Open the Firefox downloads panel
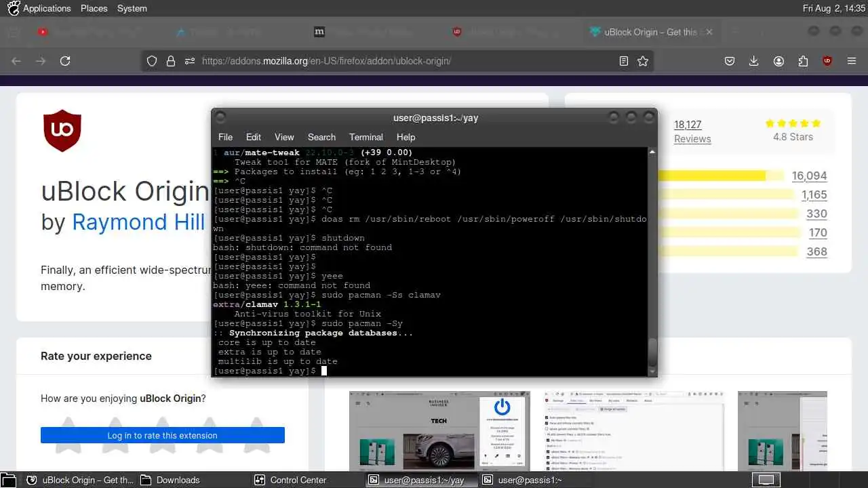 pos(753,61)
